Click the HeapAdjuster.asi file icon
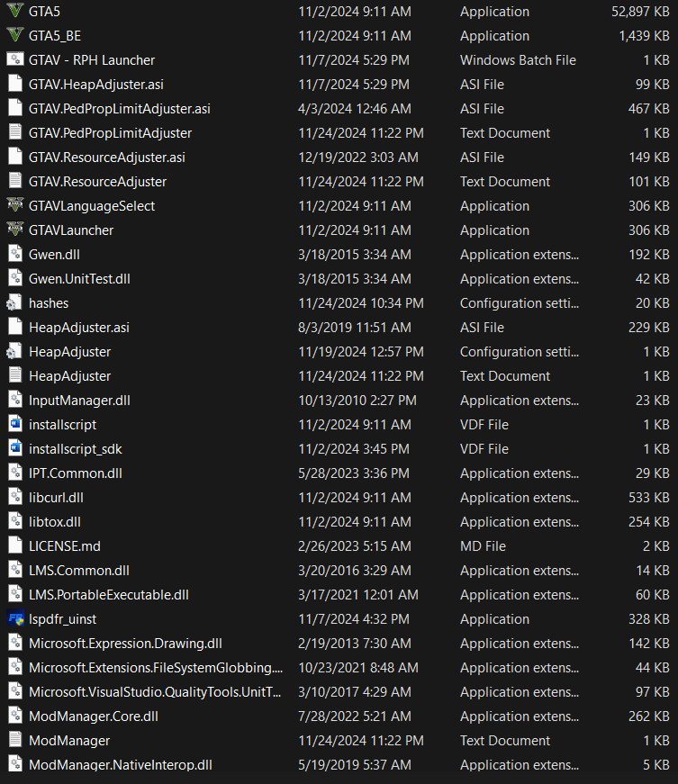678x784 pixels. pos(15,327)
